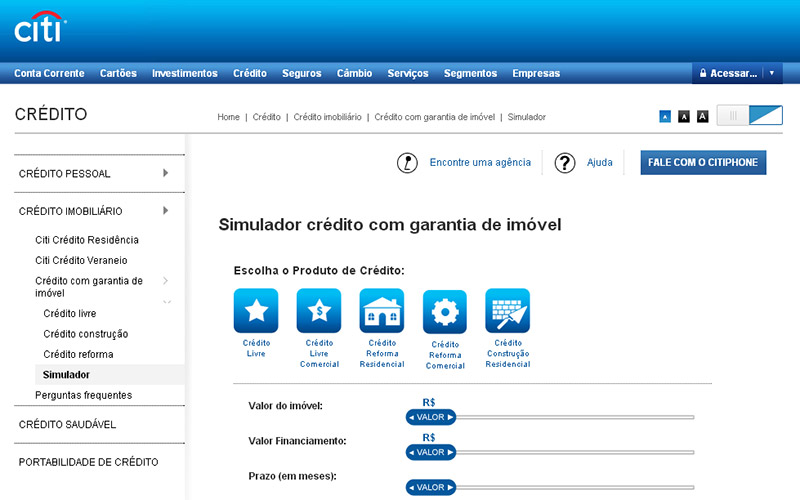This screenshot has width=800, height=500.
Task: Open the Acessar dropdown arrow
Action: [x=771, y=73]
